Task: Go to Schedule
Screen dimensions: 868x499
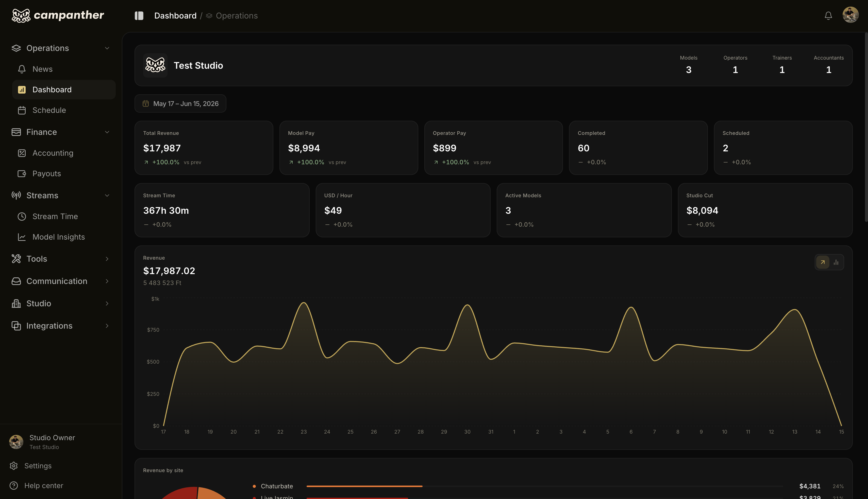Action: (64, 110)
